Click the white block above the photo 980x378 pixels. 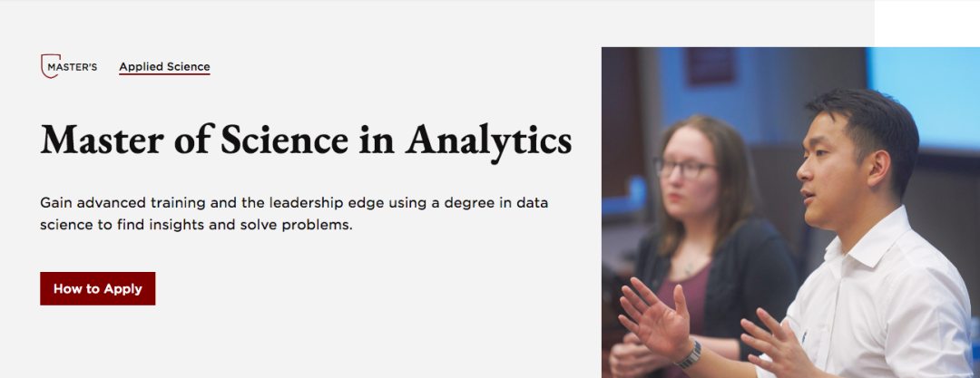(926, 24)
